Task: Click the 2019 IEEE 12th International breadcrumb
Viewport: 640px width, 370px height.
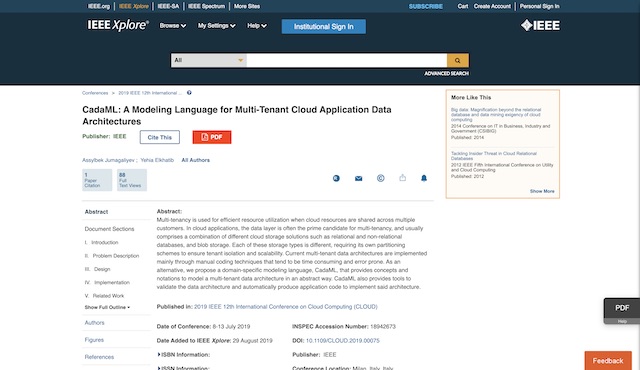Action: 150,93
